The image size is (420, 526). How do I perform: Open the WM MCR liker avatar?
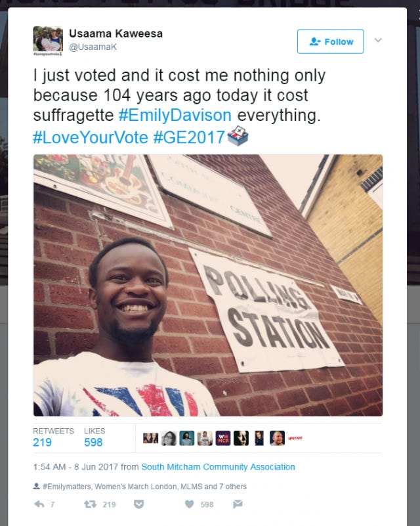click(223, 438)
